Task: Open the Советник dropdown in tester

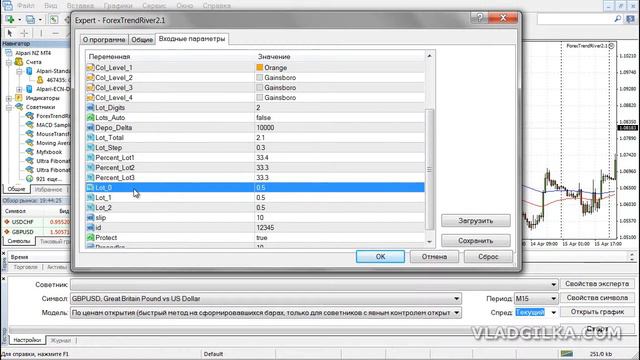Action: tap(553, 284)
